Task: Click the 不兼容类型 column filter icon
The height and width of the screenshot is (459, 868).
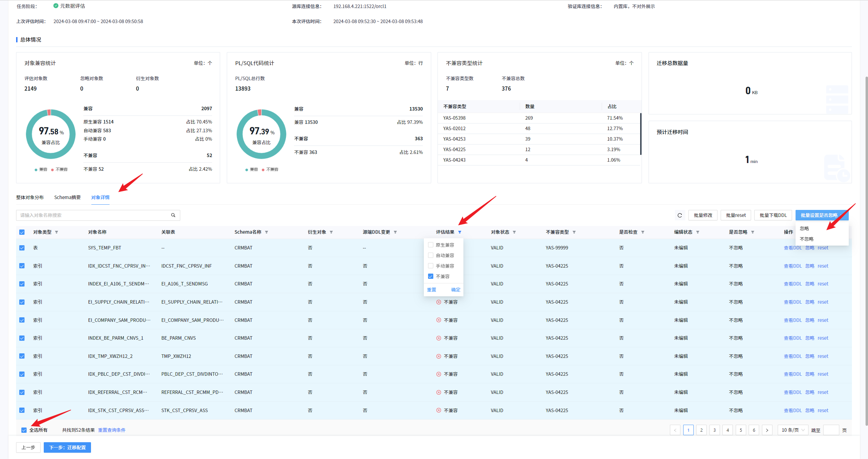Action: pyautogui.click(x=574, y=232)
